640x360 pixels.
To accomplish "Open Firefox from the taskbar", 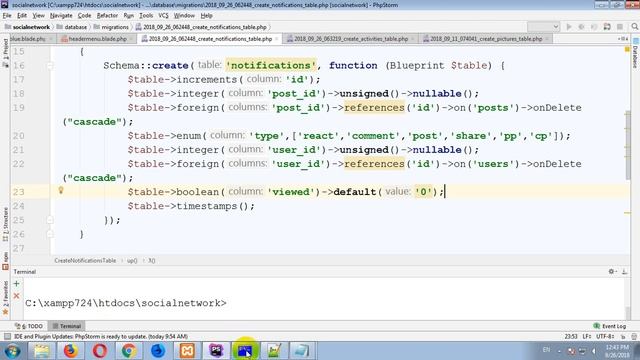I will click(x=71, y=351).
